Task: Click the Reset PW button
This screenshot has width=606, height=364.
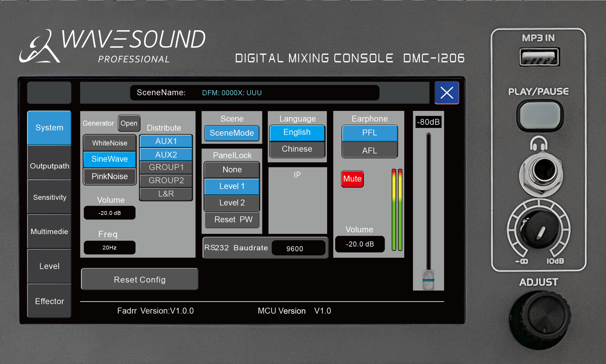Action: [x=233, y=219]
